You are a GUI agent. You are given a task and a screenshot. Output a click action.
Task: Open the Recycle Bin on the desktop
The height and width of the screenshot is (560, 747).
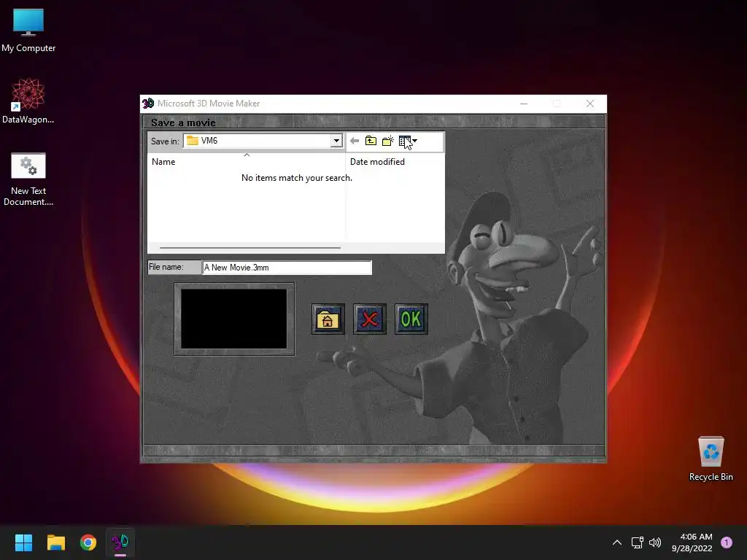point(711,459)
